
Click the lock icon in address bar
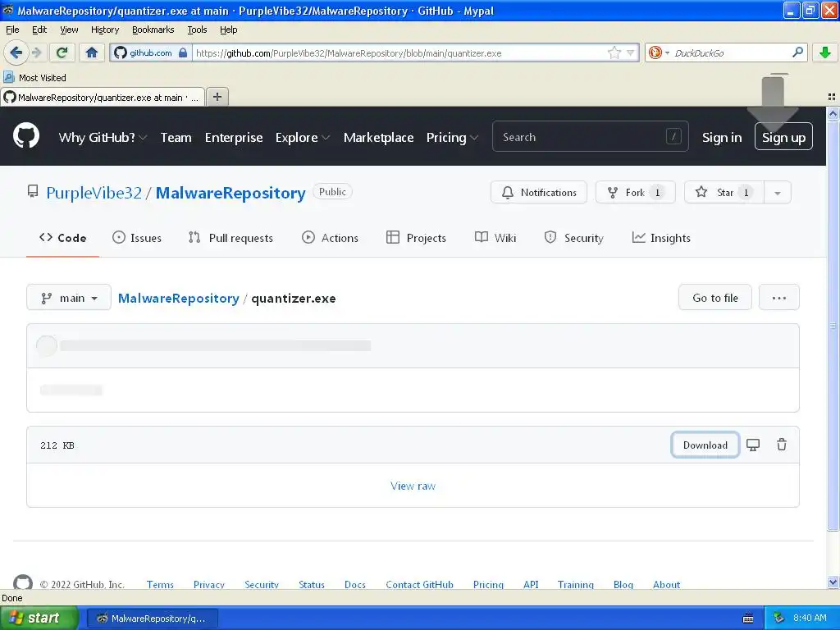click(x=183, y=52)
